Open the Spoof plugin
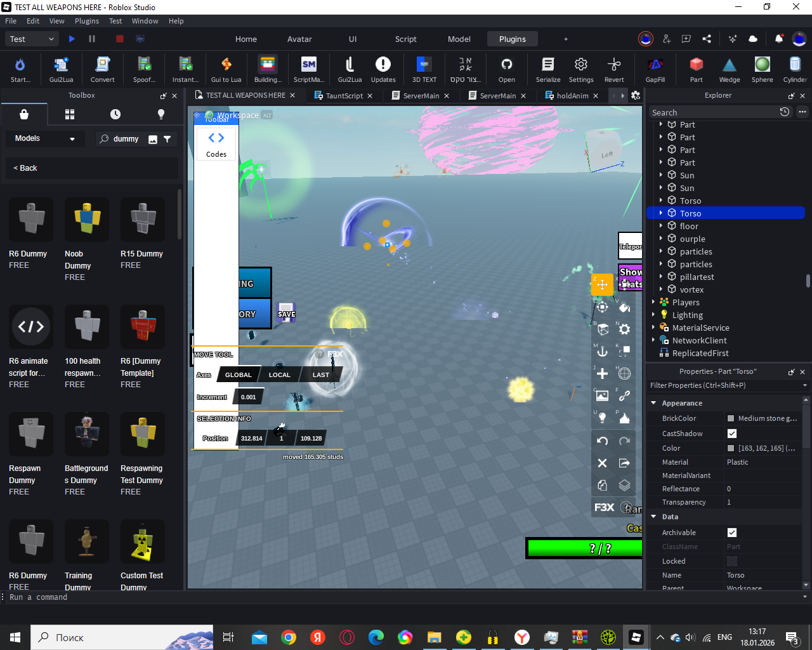Screen dimensions: 812x650 click(x=144, y=69)
